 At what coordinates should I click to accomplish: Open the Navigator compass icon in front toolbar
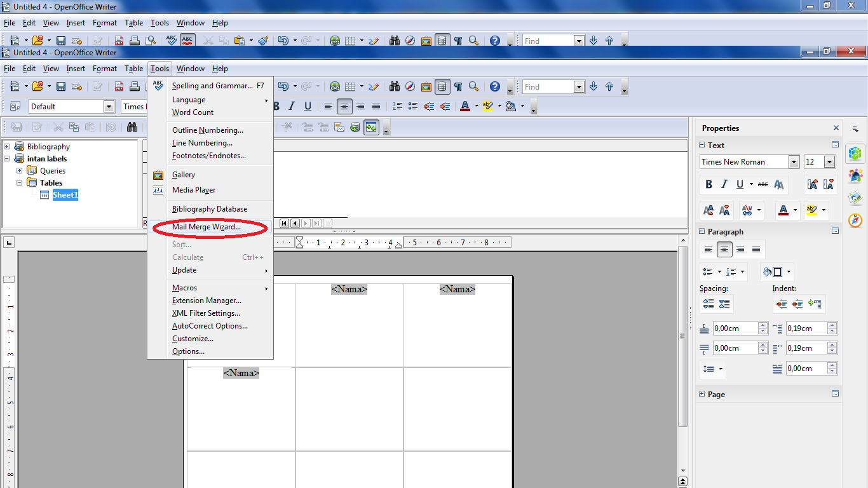pyautogui.click(x=410, y=87)
